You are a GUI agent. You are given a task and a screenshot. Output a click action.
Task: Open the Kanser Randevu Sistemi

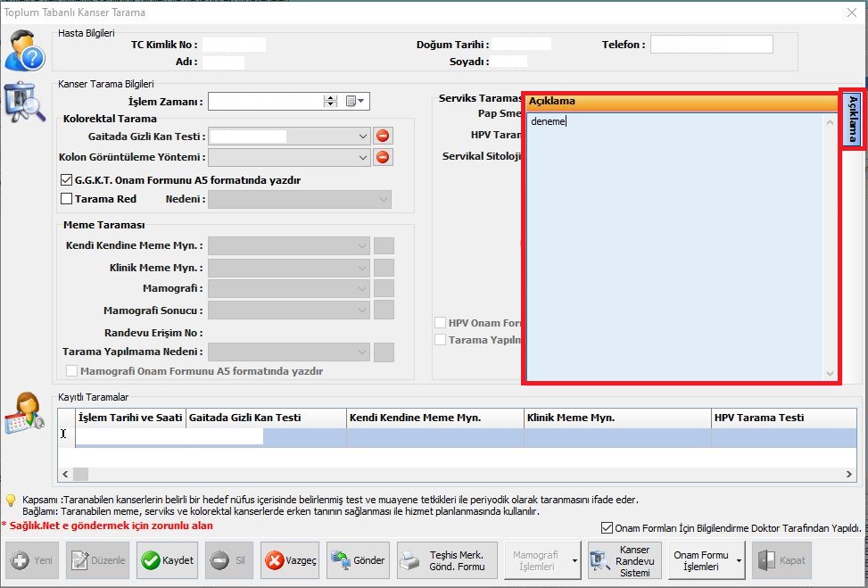[x=624, y=560]
